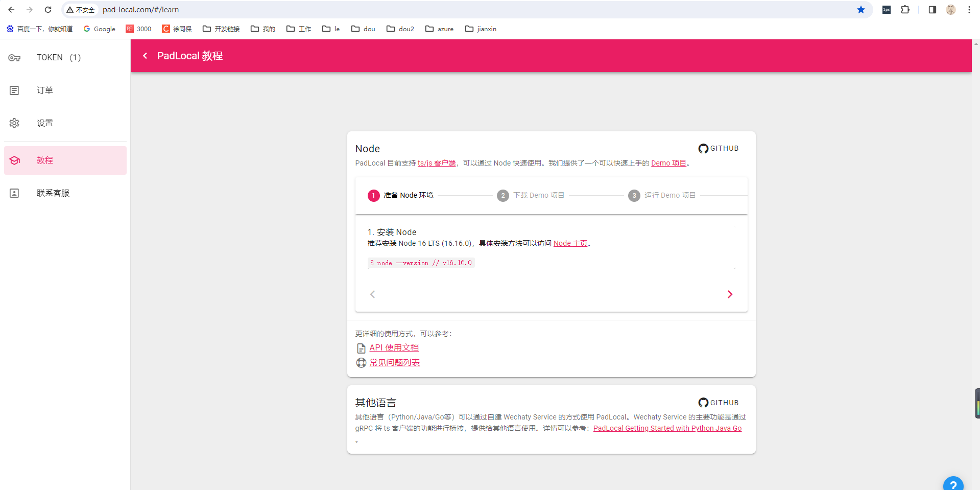Click the node --version code snippet
Screen dimensions: 980x490
click(x=421, y=263)
